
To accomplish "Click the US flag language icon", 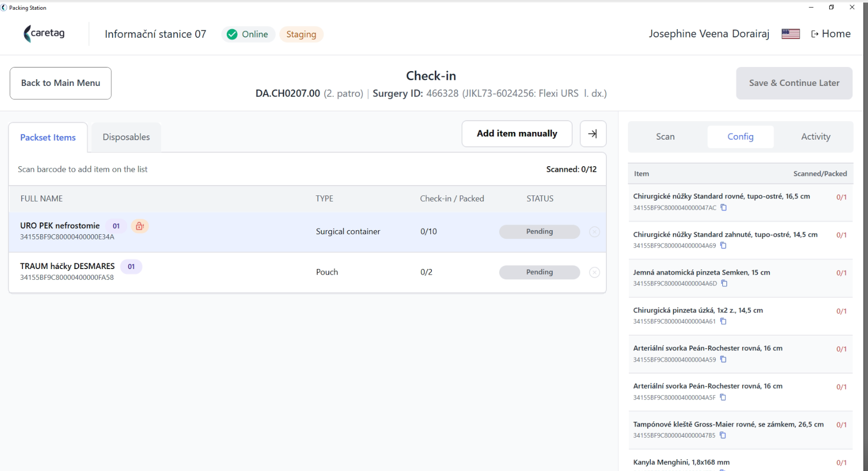I will coord(790,34).
